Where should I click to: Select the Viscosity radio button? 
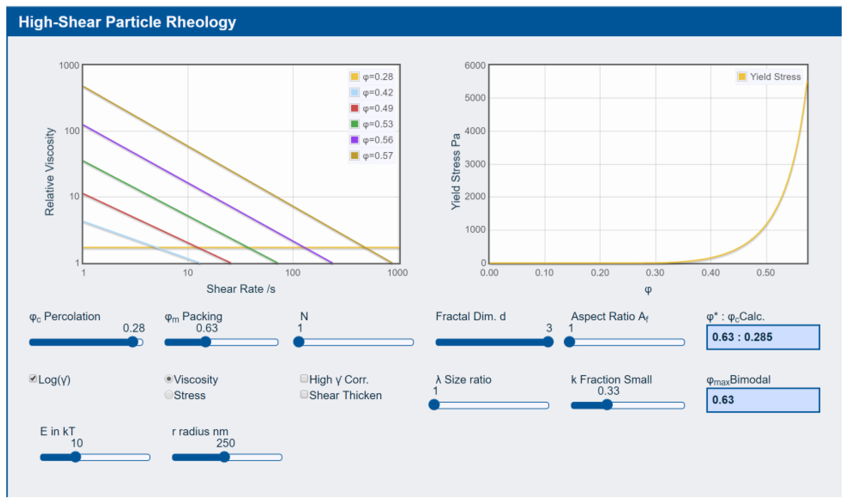click(x=168, y=379)
